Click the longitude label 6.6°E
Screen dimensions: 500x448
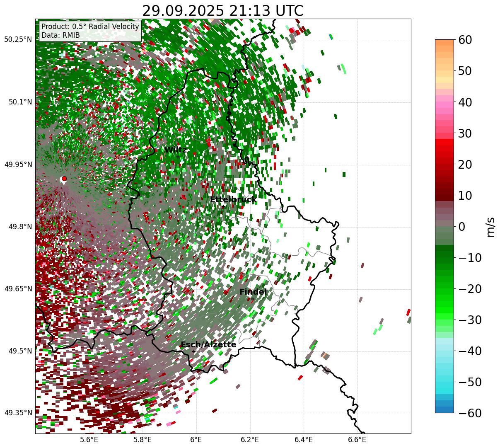coord(357,440)
